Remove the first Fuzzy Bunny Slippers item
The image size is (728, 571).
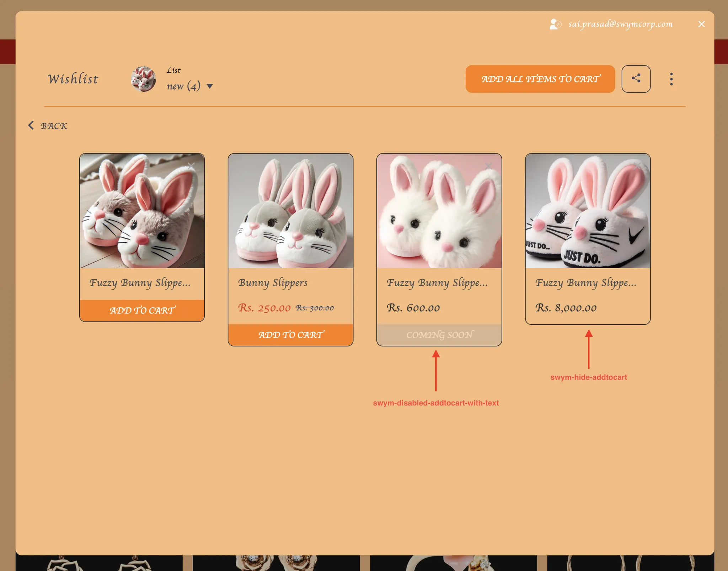(191, 166)
